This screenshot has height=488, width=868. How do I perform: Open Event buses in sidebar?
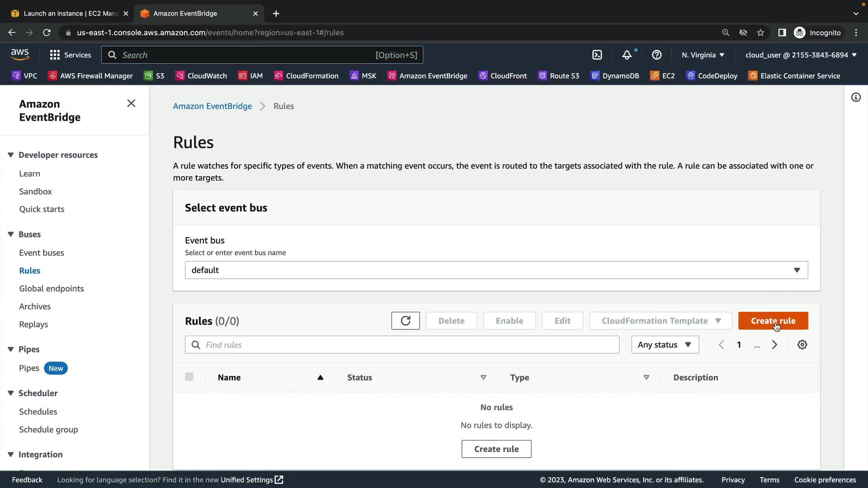click(x=42, y=253)
